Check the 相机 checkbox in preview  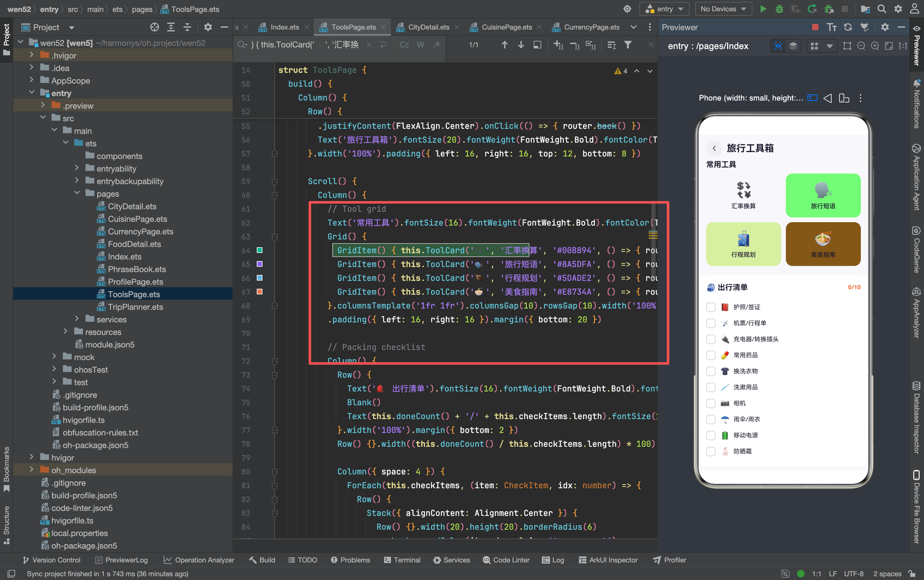click(x=711, y=403)
